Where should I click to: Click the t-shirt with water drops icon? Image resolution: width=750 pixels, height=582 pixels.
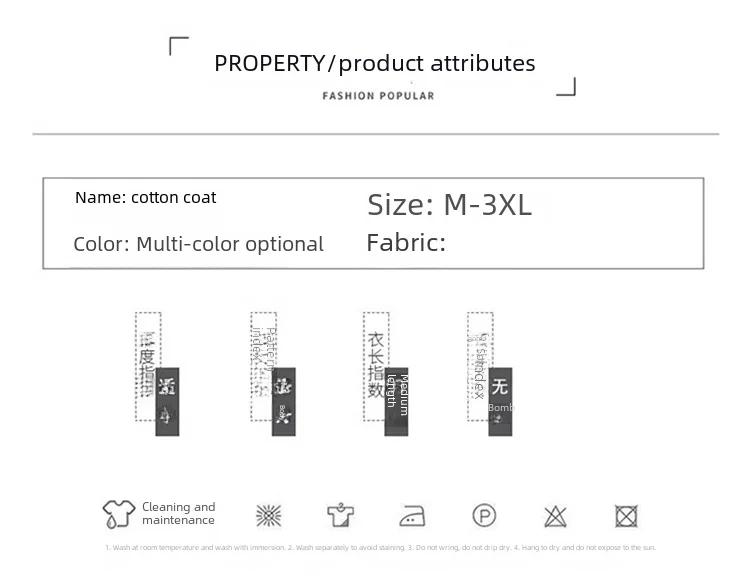click(x=119, y=514)
